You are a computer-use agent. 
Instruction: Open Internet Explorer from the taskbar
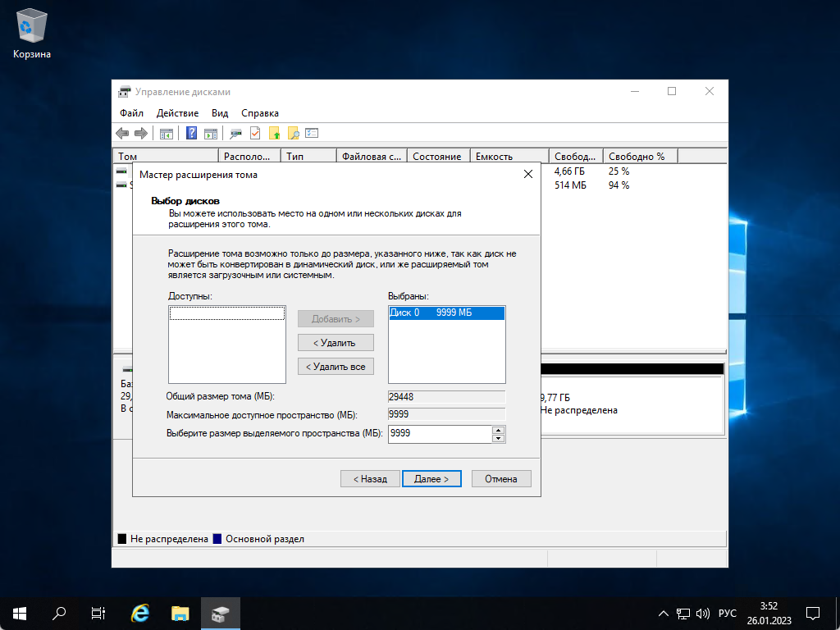(139, 613)
